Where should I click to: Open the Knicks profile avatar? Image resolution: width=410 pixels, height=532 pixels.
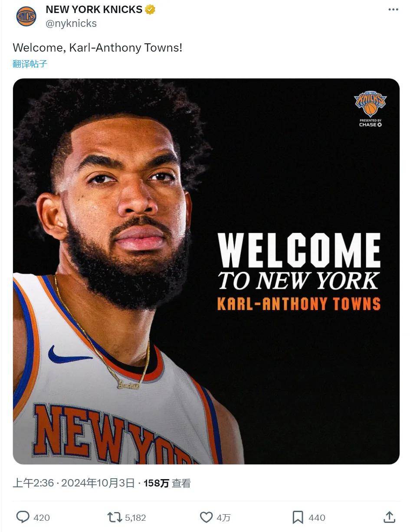click(x=26, y=16)
